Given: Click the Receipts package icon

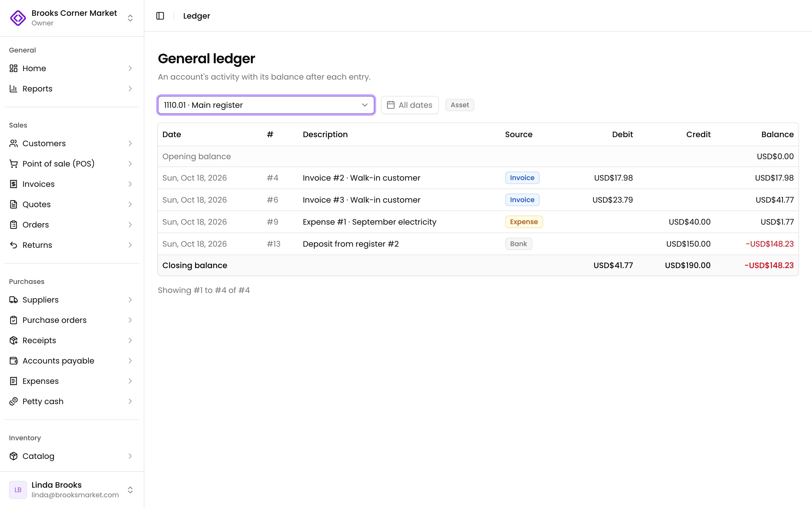Looking at the screenshot, I should coord(14,340).
